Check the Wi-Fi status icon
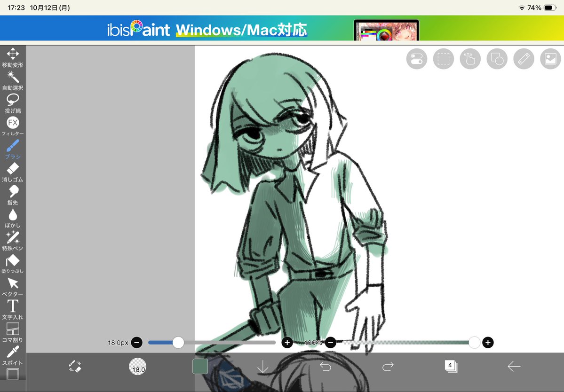Image resolution: width=564 pixels, height=392 pixels. (522, 8)
